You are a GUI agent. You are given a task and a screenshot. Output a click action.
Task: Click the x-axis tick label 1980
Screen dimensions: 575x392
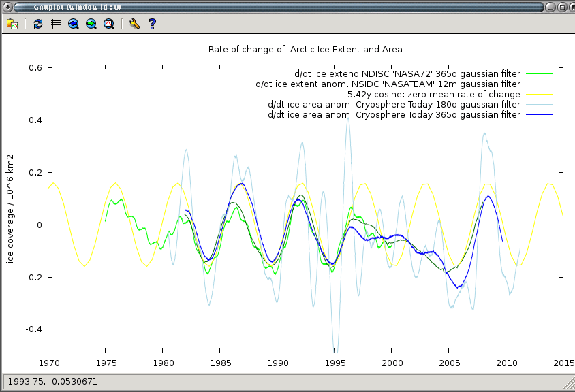click(164, 363)
